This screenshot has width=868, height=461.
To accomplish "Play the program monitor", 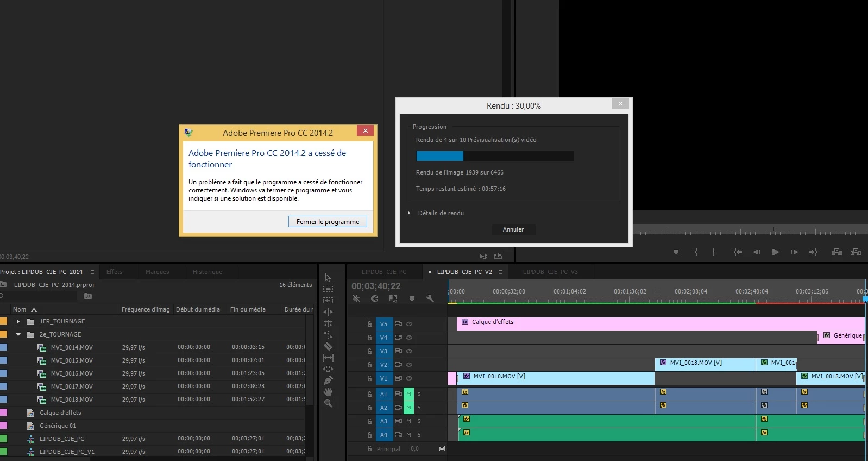I will point(775,252).
